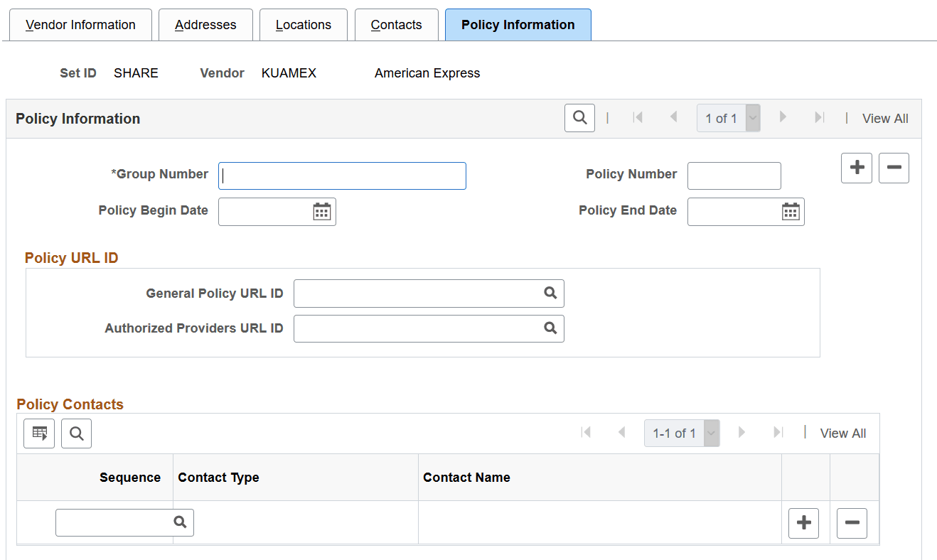Open the Find icon in Policy Contacts grid

(76, 433)
